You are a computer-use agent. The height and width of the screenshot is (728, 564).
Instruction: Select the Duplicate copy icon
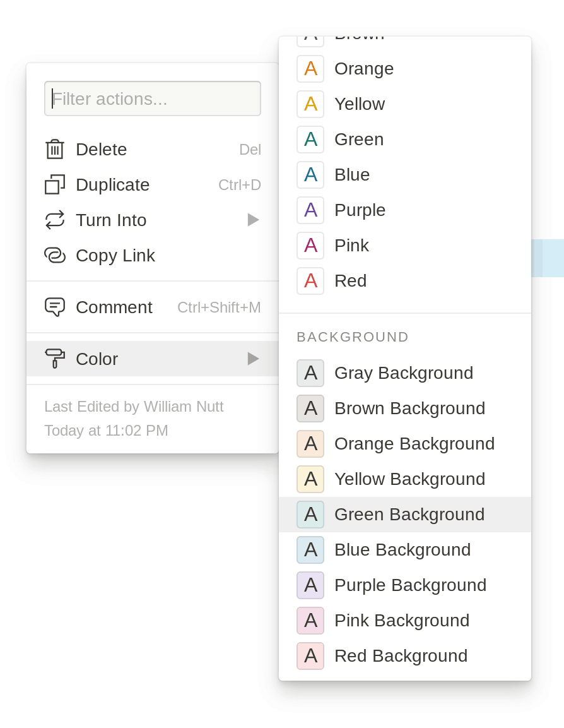tap(56, 185)
